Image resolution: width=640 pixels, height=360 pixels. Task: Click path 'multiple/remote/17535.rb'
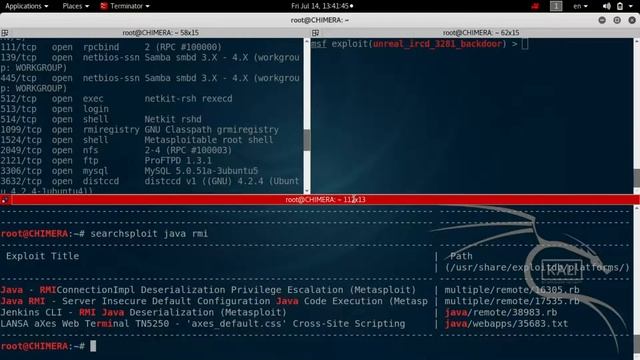point(512,301)
